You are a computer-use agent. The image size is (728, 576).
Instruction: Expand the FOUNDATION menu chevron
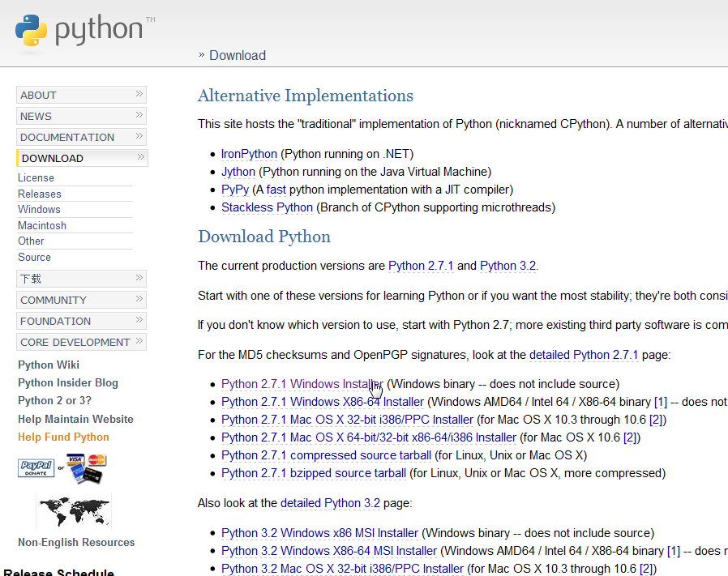point(139,320)
